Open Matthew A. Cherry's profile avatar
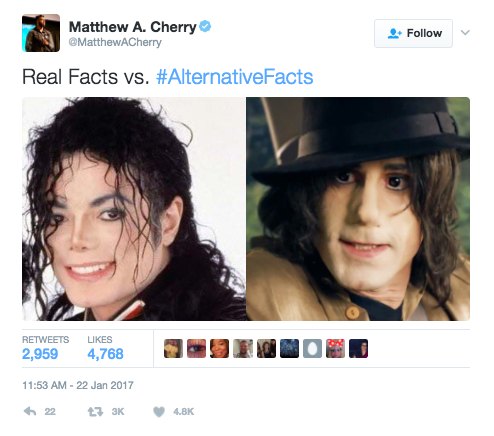Image resolution: width=494 pixels, height=436 pixels. point(41,33)
